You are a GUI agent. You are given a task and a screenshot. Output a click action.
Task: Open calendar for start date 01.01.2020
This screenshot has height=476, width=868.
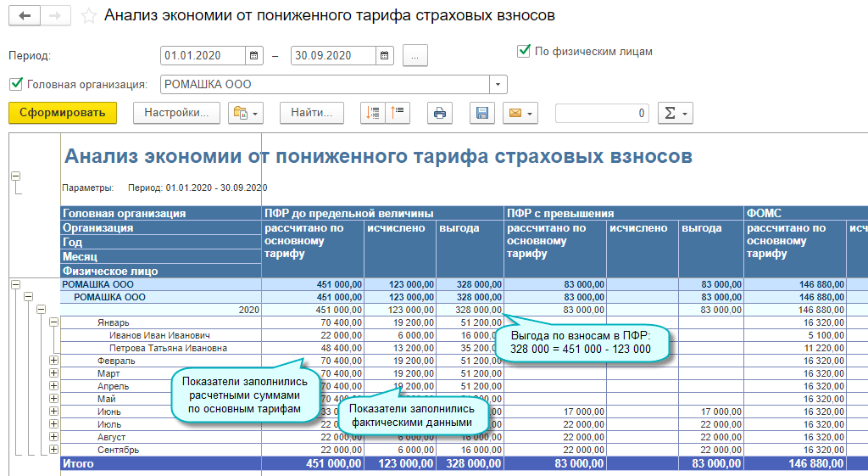coord(254,55)
